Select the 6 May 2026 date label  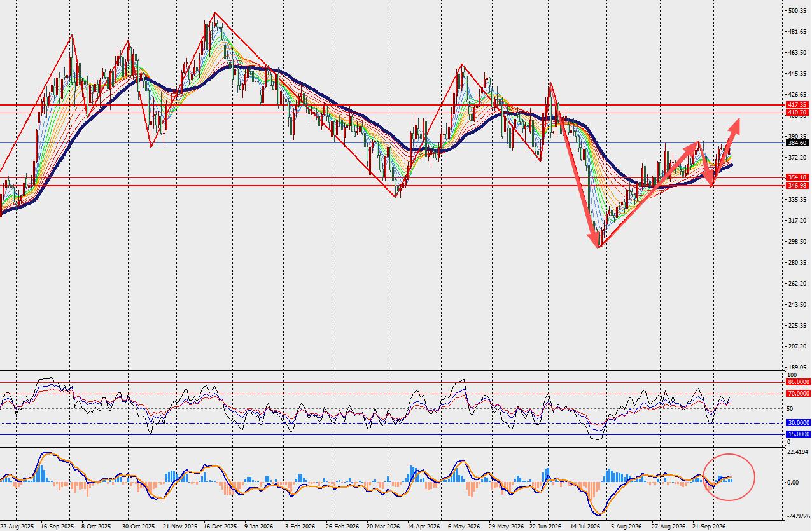(x=463, y=527)
